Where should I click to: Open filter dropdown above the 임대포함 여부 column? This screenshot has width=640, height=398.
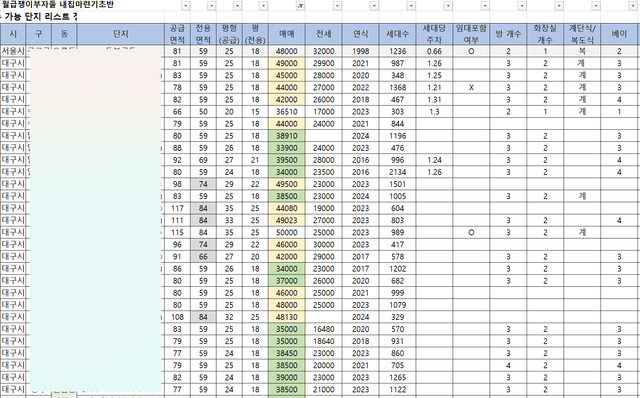[485, 6]
